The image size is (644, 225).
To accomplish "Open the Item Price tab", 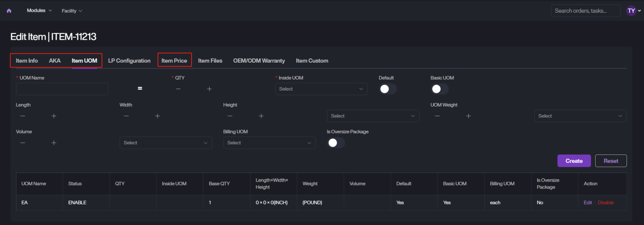I will coord(174,60).
